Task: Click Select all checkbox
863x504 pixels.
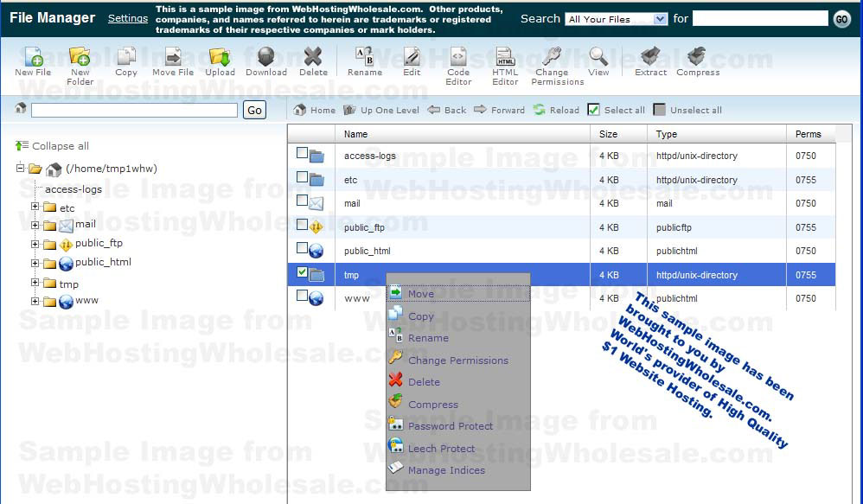Action: (593, 110)
